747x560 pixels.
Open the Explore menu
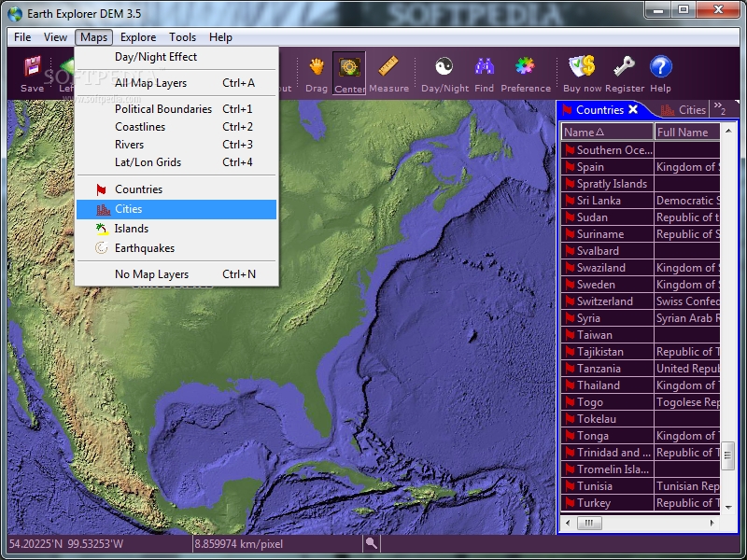138,37
